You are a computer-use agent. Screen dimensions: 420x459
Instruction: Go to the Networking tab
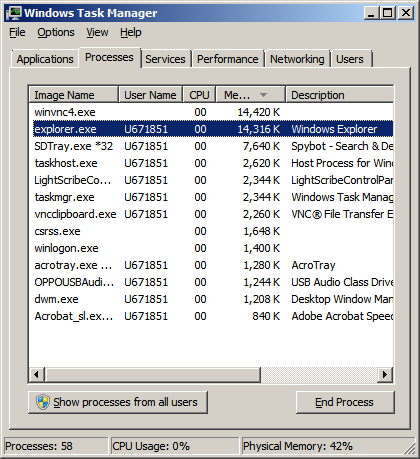click(x=297, y=59)
